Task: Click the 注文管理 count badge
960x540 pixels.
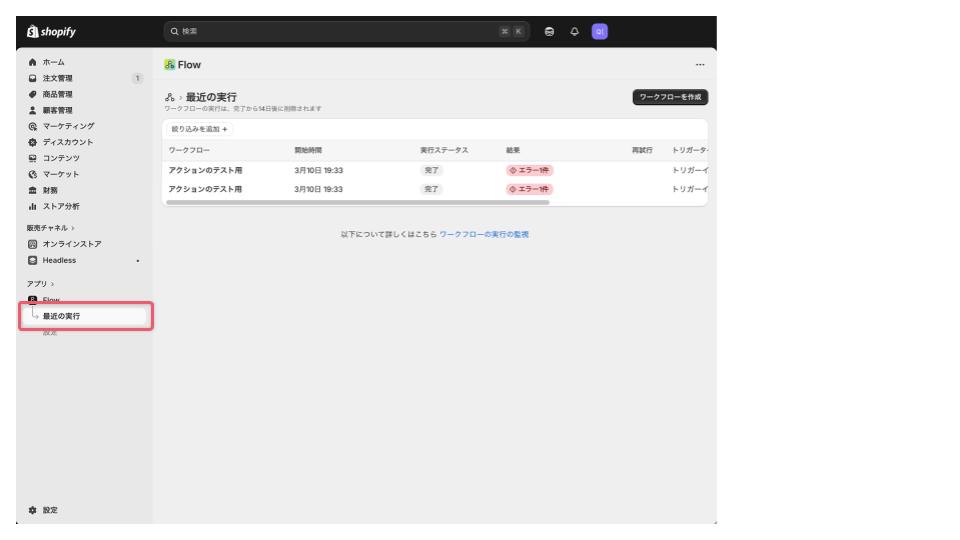Action: pos(137,78)
